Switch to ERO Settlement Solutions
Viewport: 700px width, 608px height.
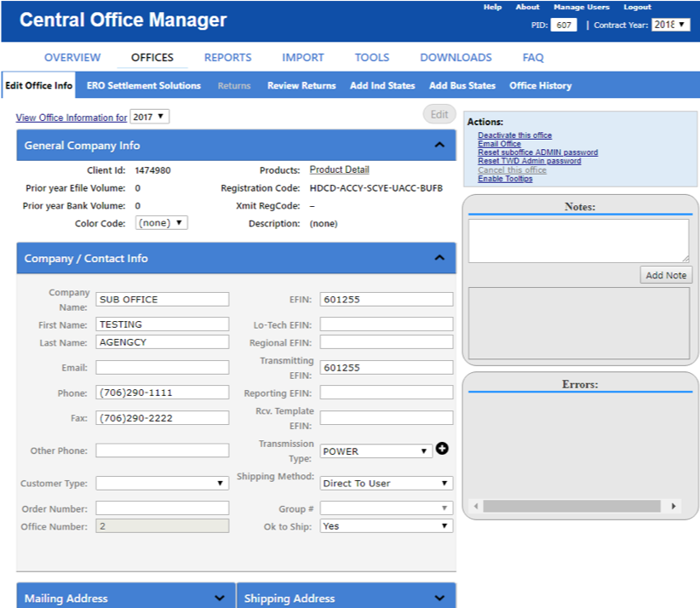(x=143, y=85)
